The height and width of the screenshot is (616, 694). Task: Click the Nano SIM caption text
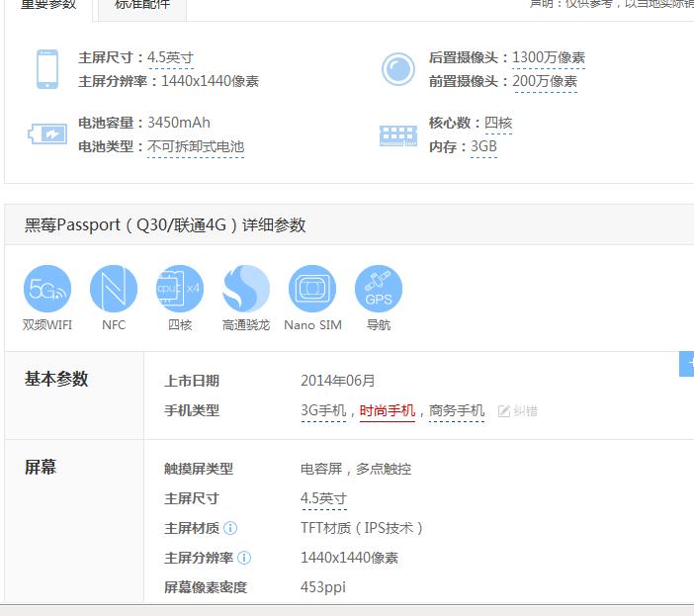click(313, 325)
